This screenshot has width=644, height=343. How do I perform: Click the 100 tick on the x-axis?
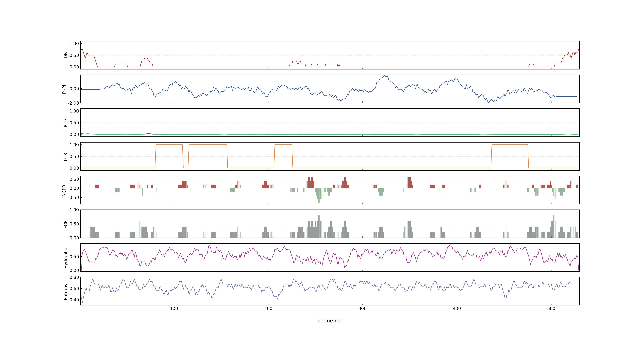click(174, 309)
